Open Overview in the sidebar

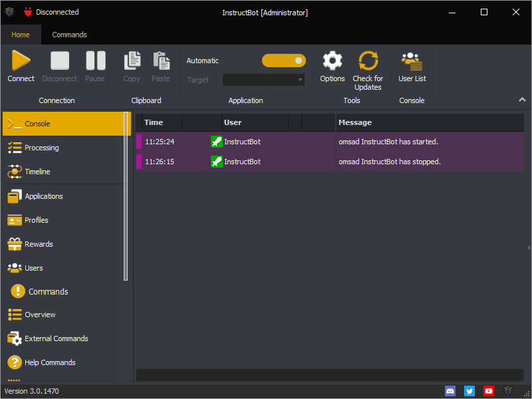coord(63,315)
